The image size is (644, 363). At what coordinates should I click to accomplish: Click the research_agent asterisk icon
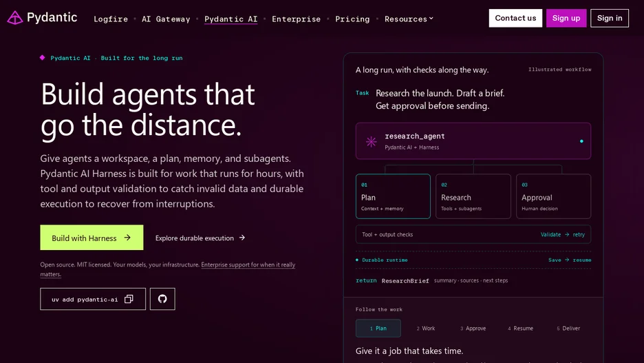[372, 141]
